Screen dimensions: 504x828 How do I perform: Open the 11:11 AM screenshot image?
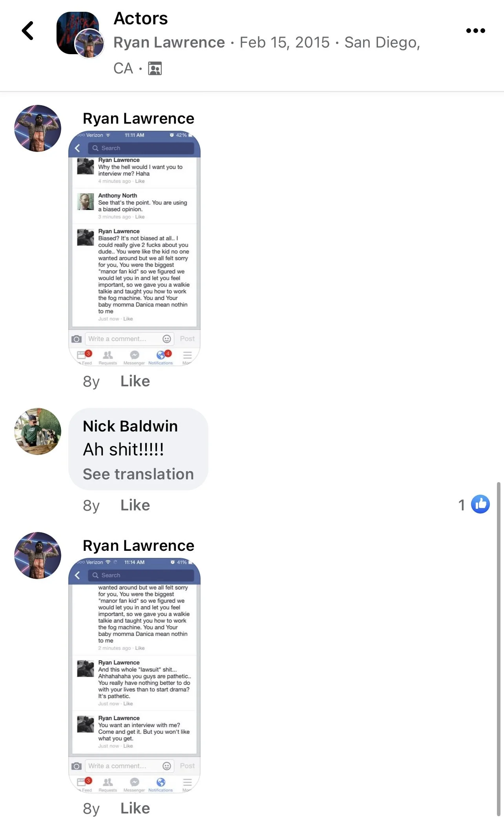pos(134,248)
